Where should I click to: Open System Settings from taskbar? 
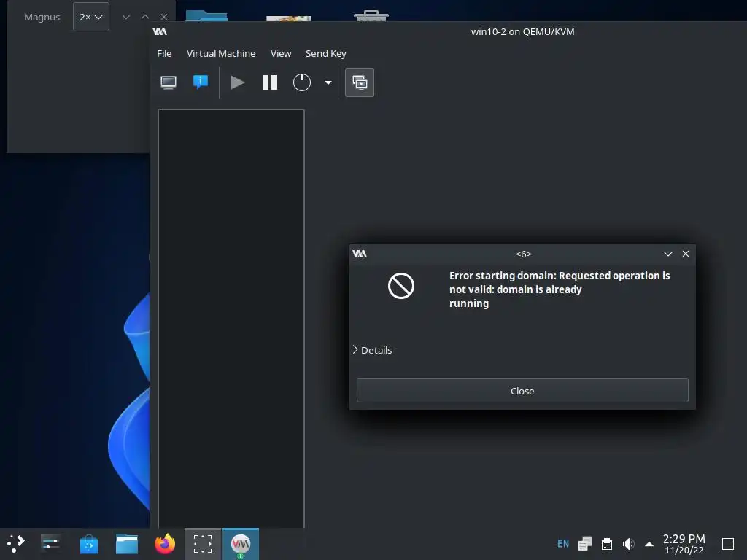50,544
